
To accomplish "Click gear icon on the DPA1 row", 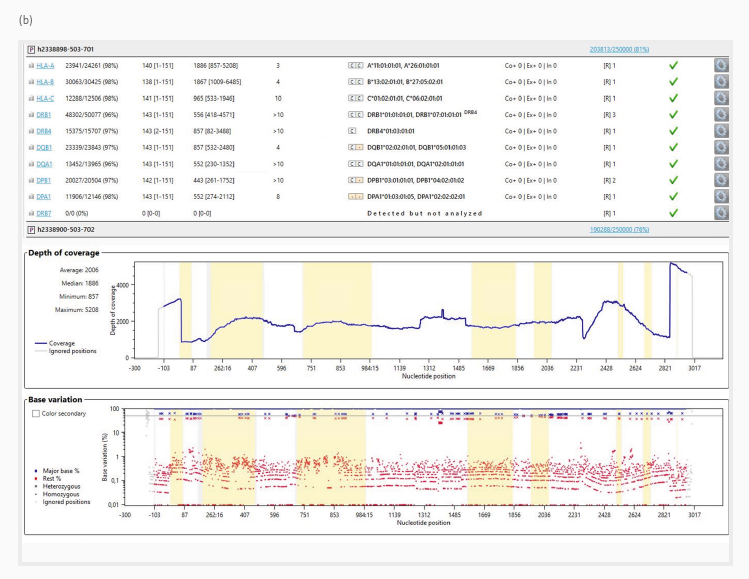I will click(x=720, y=198).
